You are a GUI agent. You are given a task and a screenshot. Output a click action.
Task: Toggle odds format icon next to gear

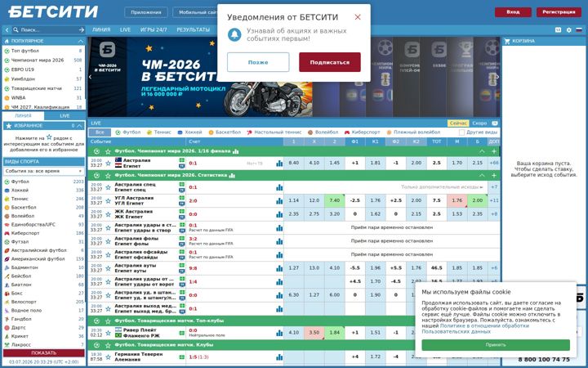[558, 29]
